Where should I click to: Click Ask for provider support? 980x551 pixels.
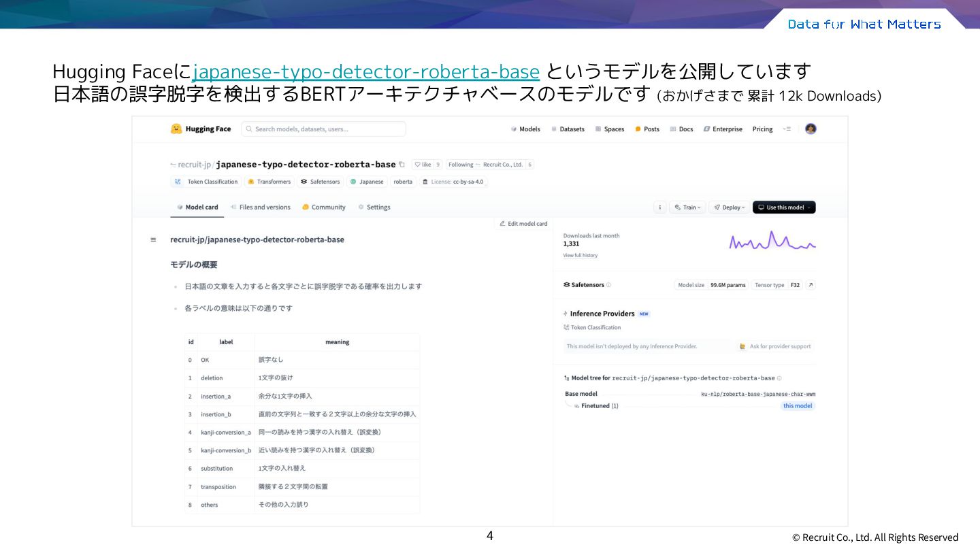coord(775,346)
